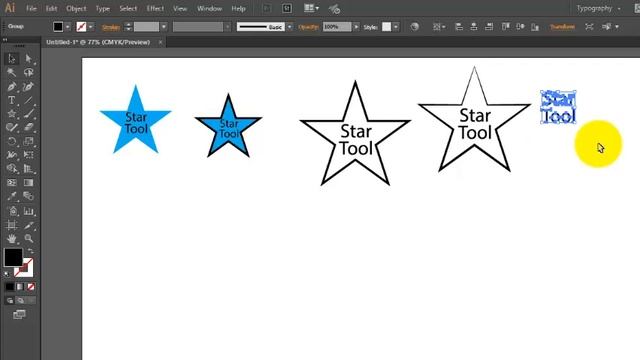640x360 pixels.
Task: Select the Line Segment tool
Action: (x=28, y=100)
